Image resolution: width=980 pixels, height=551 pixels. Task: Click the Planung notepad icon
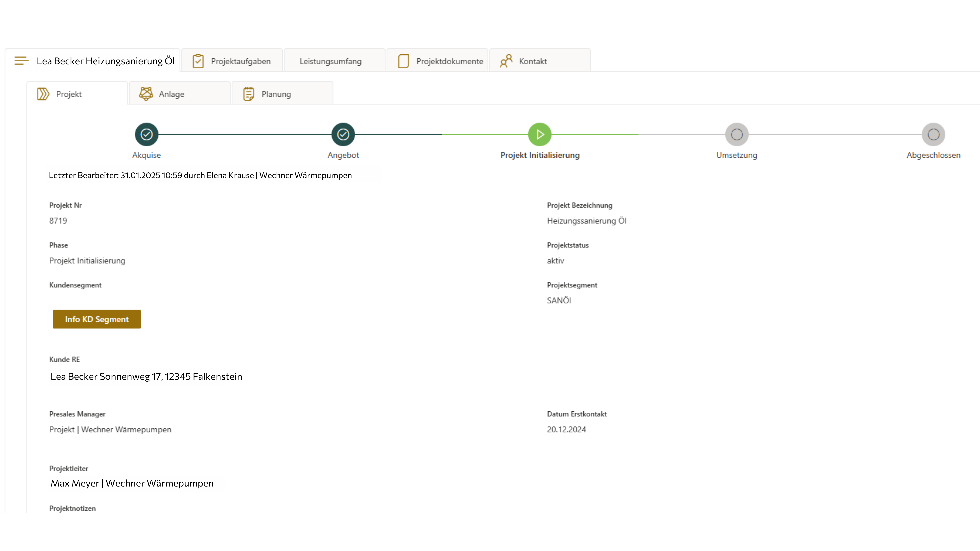pos(248,94)
